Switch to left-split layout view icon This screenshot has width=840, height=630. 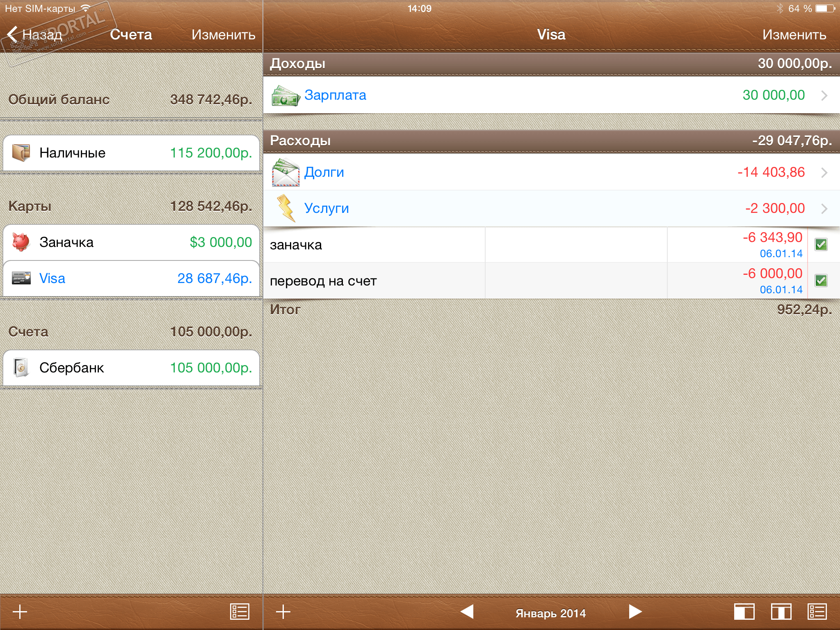[x=744, y=612]
